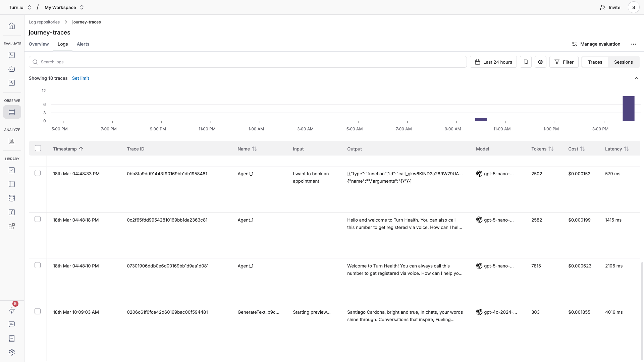
Task: Expand the My Workspace switcher
Action: click(64, 7)
